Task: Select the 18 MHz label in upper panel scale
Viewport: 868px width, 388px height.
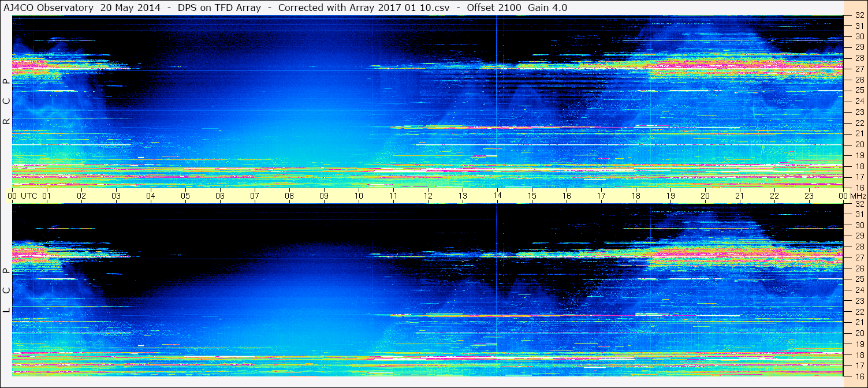Action: 859,166
